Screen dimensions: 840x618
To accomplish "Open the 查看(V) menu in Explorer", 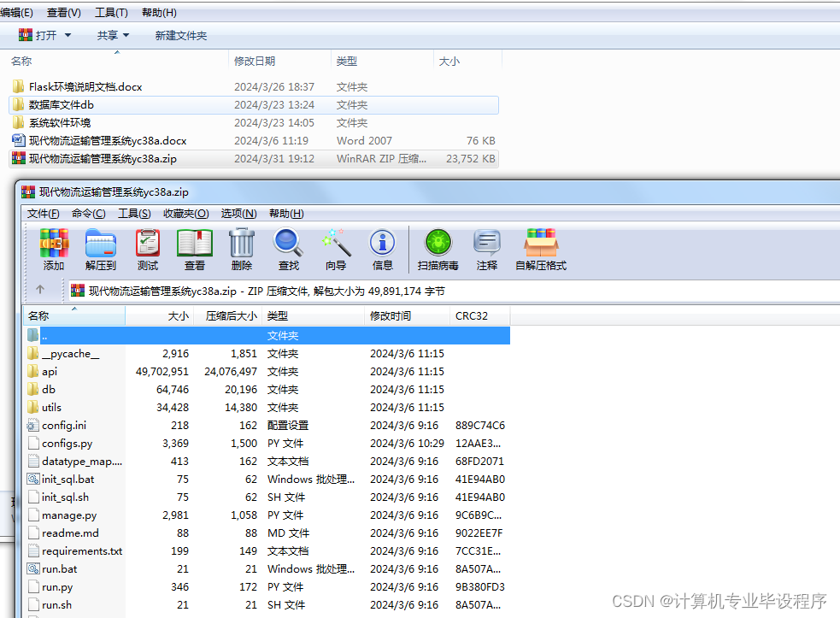I will (x=64, y=12).
